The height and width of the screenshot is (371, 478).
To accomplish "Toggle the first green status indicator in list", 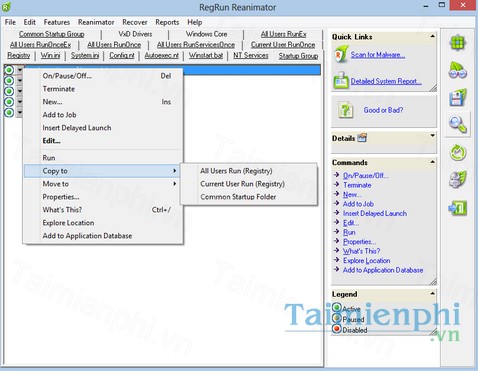I will pyautogui.click(x=9, y=70).
